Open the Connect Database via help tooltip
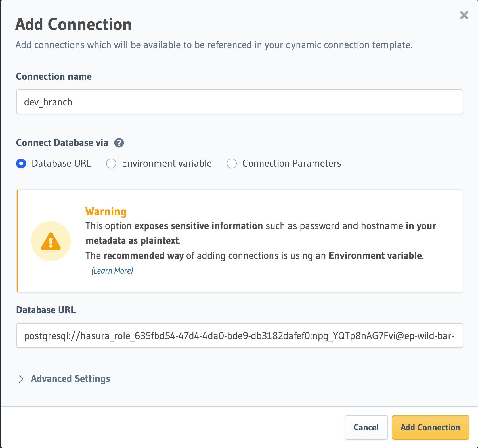Viewport: 478px width, 448px height. coord(119,143)
